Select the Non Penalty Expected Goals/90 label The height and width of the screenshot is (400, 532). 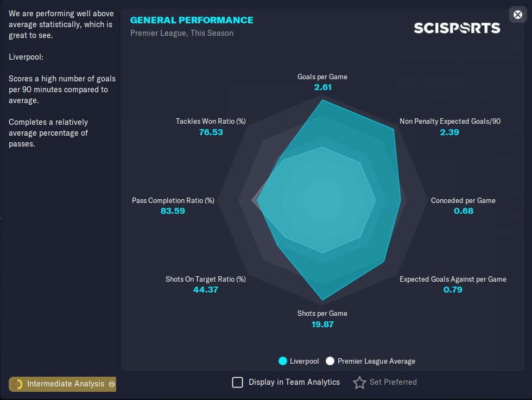[449, 122]
